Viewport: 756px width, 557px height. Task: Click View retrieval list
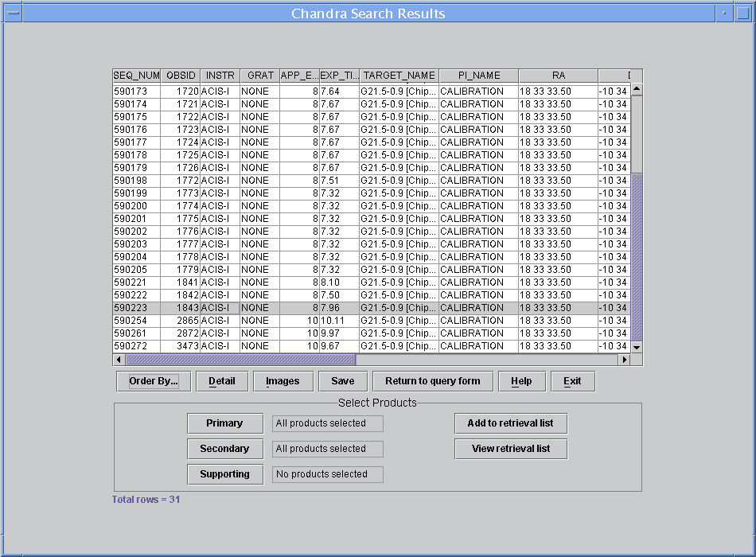tap(511, 449)
